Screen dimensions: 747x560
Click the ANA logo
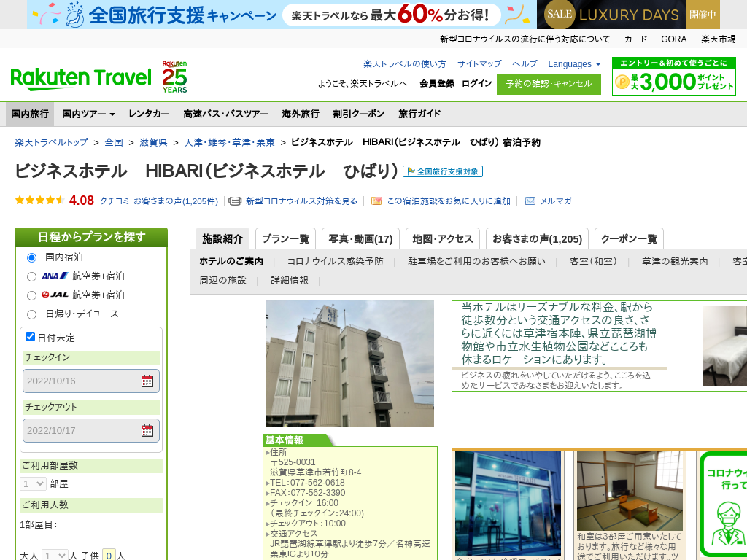(x=55, y=276)
